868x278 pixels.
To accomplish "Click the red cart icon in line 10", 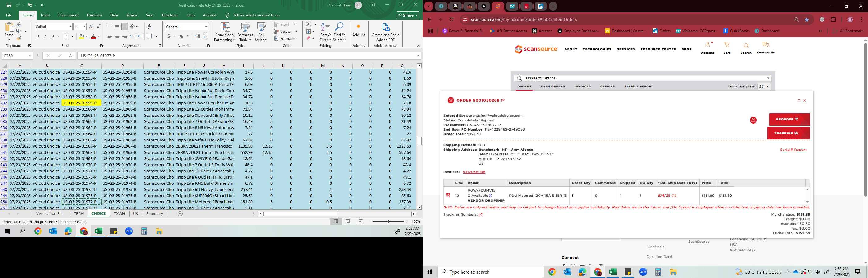I will click(448, 195).
